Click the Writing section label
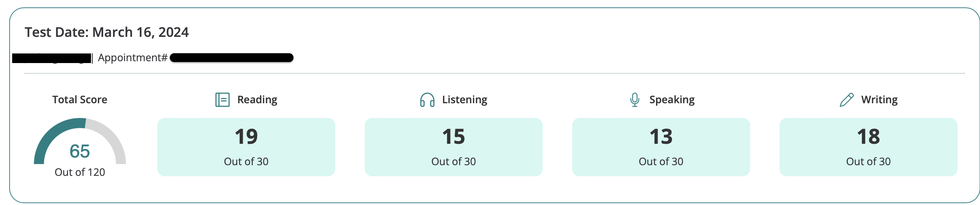This screenshot has height=205, width=980. (x=879, y=100)
